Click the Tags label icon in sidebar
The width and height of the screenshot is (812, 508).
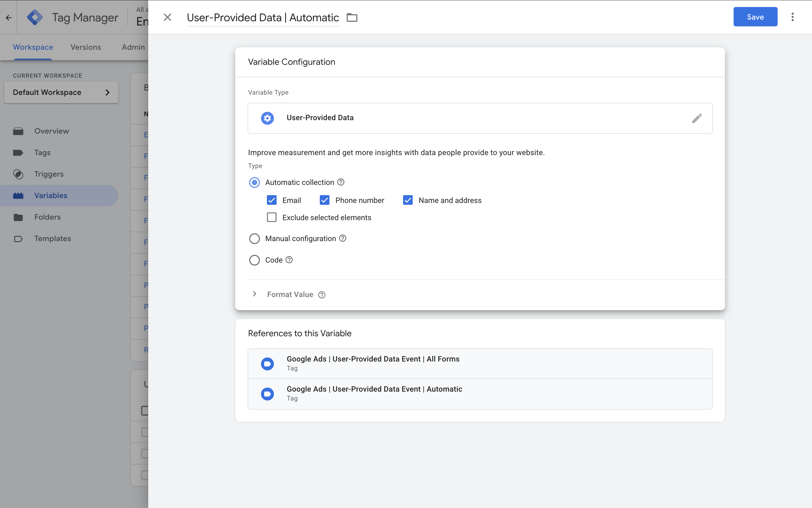(18, 153)
